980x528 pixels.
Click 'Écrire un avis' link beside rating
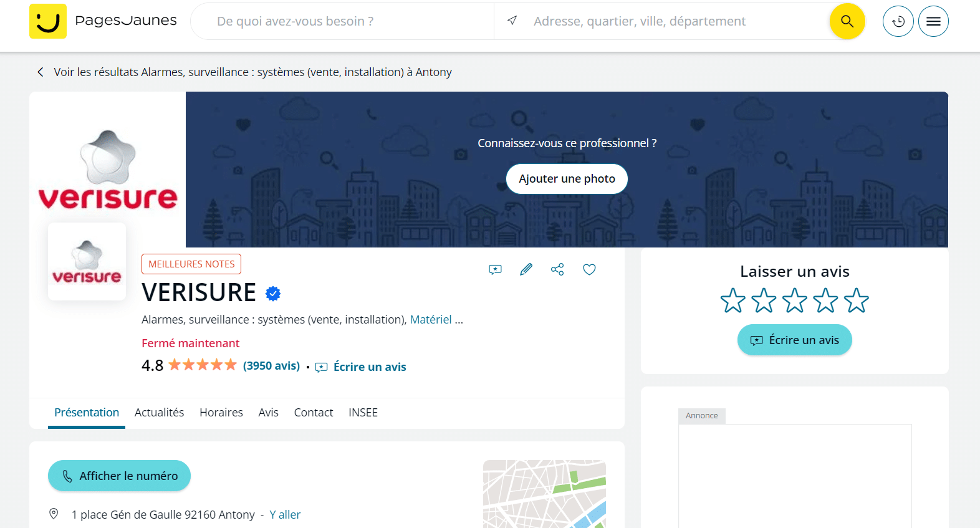tap(361, 367)
